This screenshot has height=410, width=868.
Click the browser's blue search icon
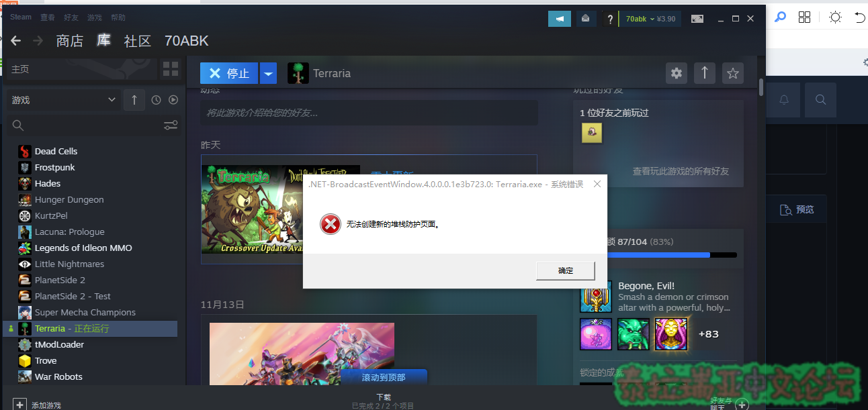(x=780, y=17)
